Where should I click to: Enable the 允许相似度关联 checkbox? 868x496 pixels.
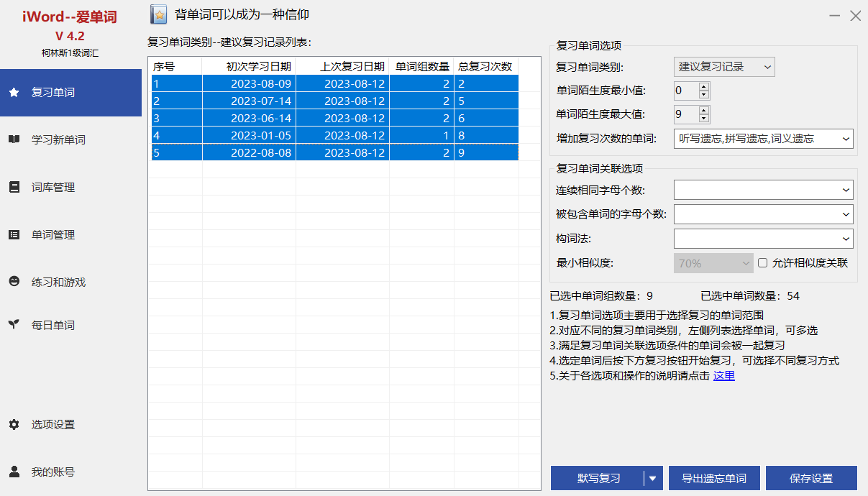763,263
